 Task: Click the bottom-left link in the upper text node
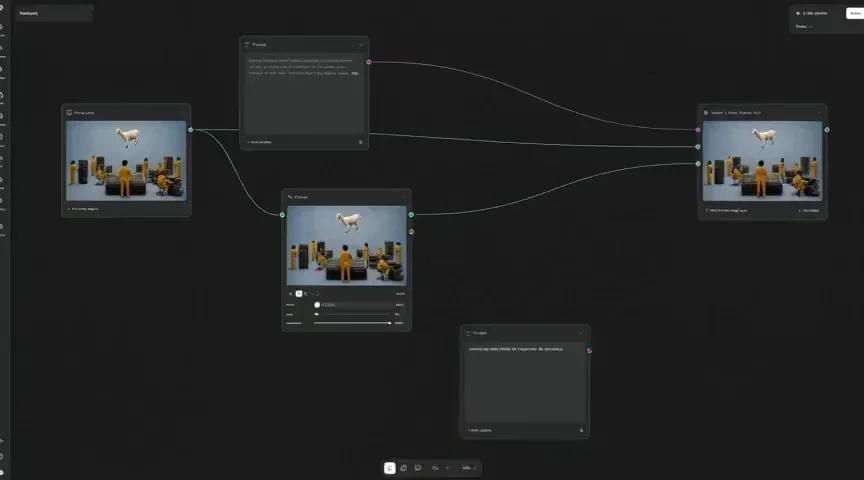point(259,142)
